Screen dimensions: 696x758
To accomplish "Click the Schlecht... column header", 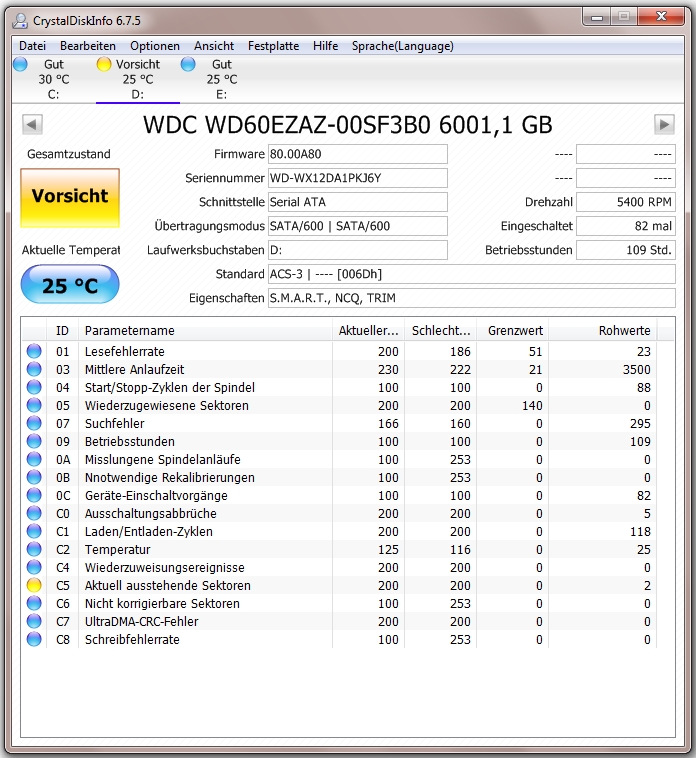I will click(440, 331).
